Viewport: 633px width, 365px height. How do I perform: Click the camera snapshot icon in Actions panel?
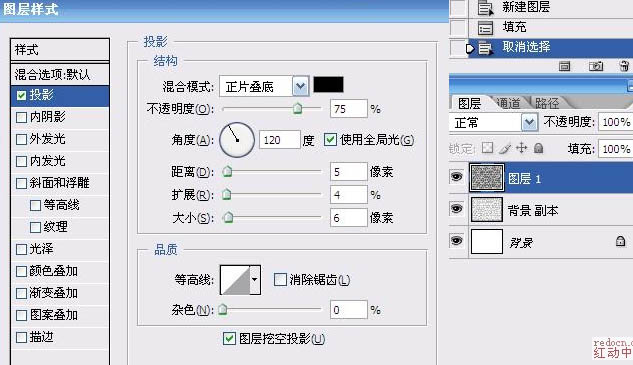pos(596,66)
